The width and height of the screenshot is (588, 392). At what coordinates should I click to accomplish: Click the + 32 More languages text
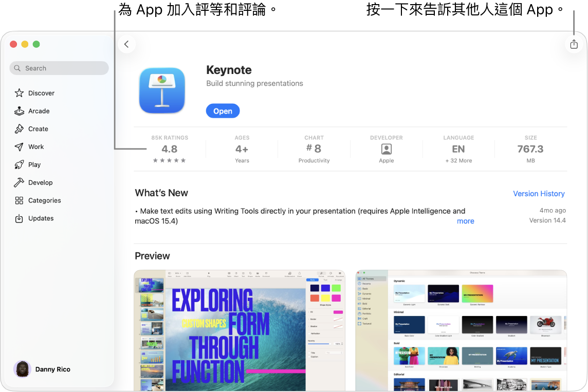458,161
